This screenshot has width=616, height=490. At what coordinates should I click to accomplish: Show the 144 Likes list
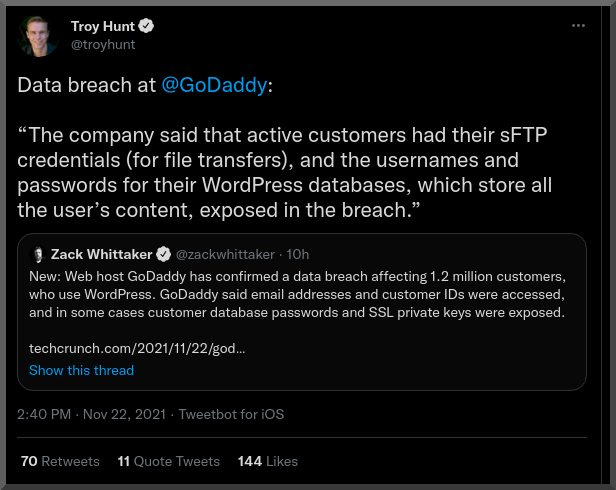(268, 461)
